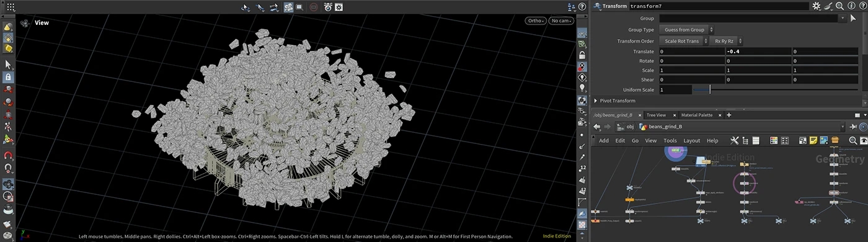
Task: Toggle the network display eye icon
Action: [863, 141]
